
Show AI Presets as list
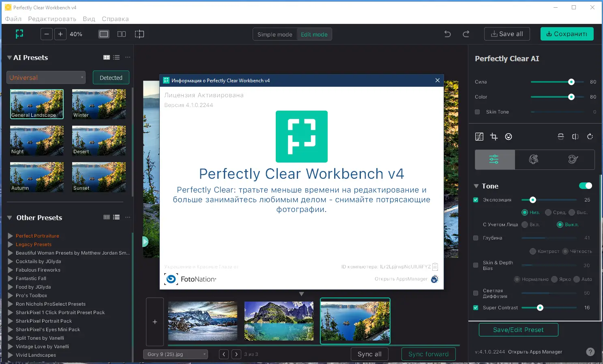[x=116, y=58]
